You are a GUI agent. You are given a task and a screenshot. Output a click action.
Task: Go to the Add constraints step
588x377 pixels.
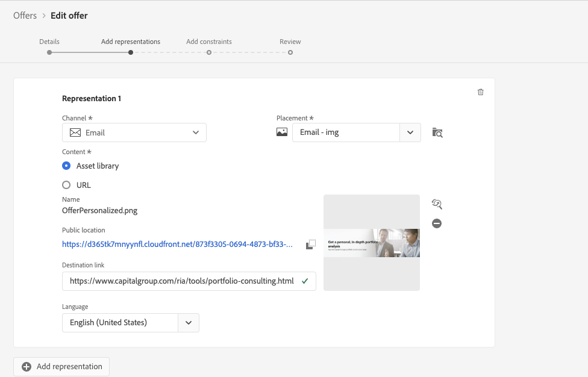[x=209, y=42]
